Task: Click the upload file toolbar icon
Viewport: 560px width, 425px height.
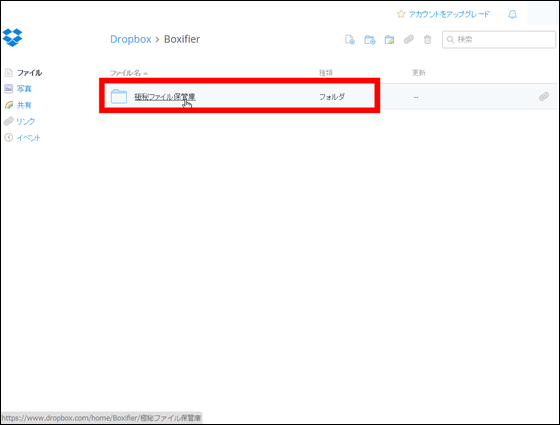Action: coord(350,39)
